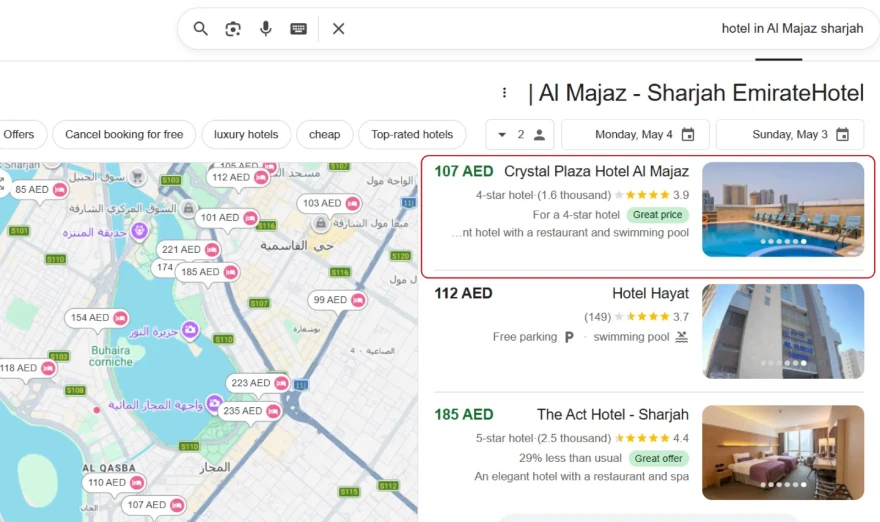This screenshot has height=522, width=880.
Task: Clear the search query with X
Action: click(338, 29)
